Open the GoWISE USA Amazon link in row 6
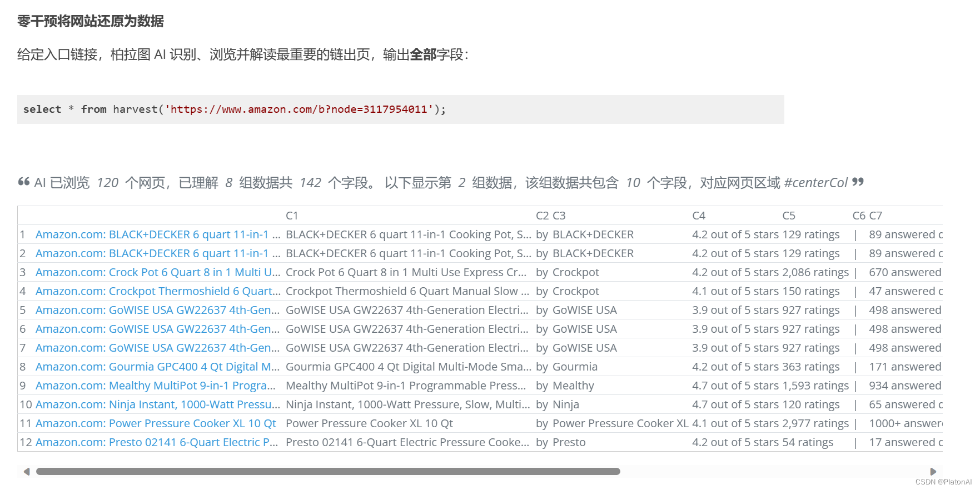980x490 pixels. 158,329
